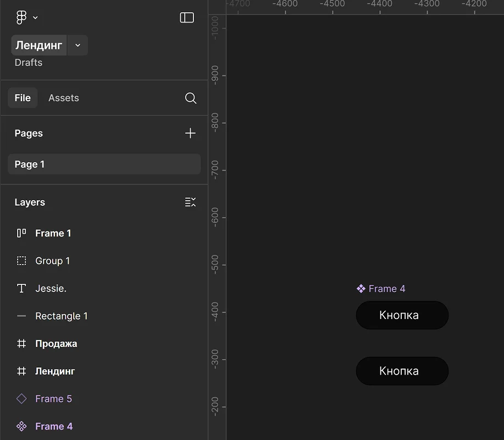The height and width of the screenshot is (440, 504).
Task: Expand the Лендинг file name dropdown chevron
Action: coord(77,45)
